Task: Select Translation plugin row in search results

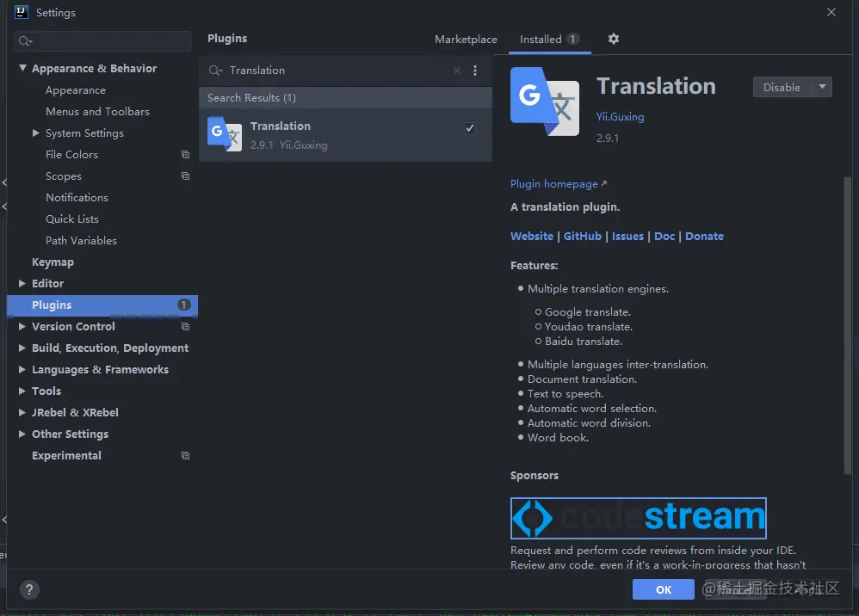Action: point(345,135)
